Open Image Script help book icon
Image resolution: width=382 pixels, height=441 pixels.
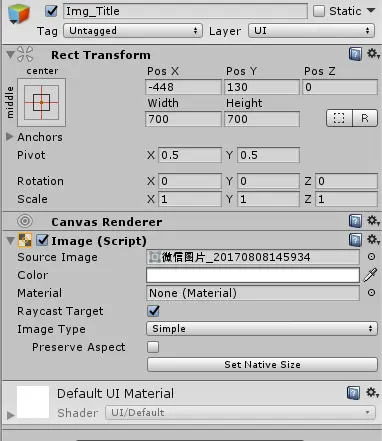pyautogui.click(x=355, y=240)
